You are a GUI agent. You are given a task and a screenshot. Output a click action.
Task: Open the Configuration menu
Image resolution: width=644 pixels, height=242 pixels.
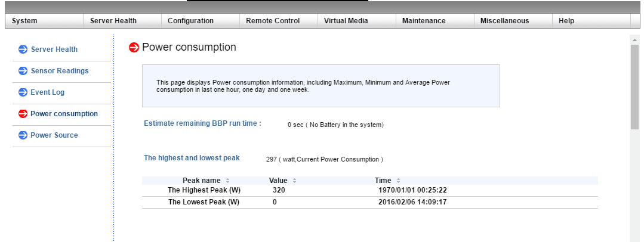(x=190, y=21)
